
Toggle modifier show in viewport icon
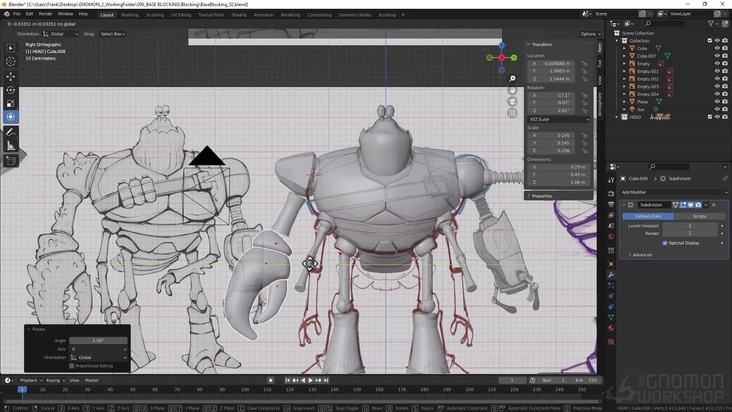point(690,205)
